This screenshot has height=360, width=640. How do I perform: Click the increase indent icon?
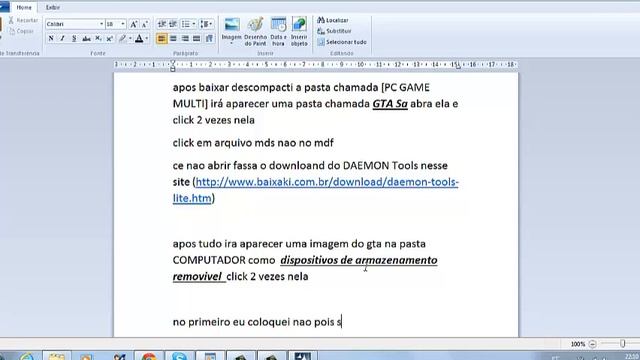(x=173, y=24)
